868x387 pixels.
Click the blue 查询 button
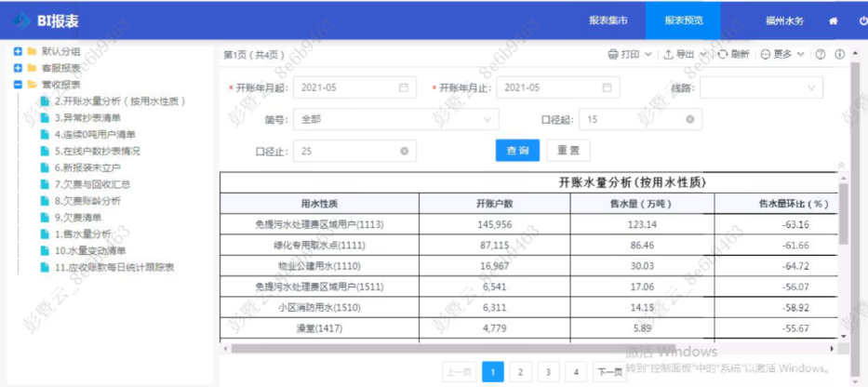click(517, 151)
